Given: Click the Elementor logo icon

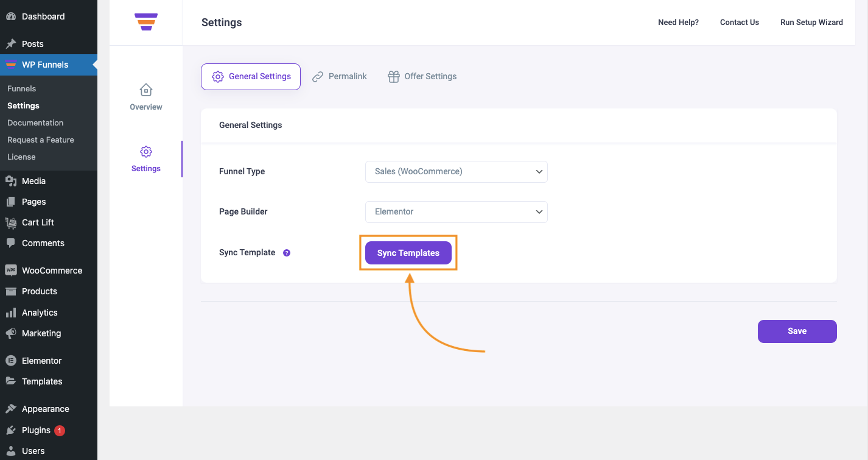Looking at the screenshot, I should click(11, 361).
